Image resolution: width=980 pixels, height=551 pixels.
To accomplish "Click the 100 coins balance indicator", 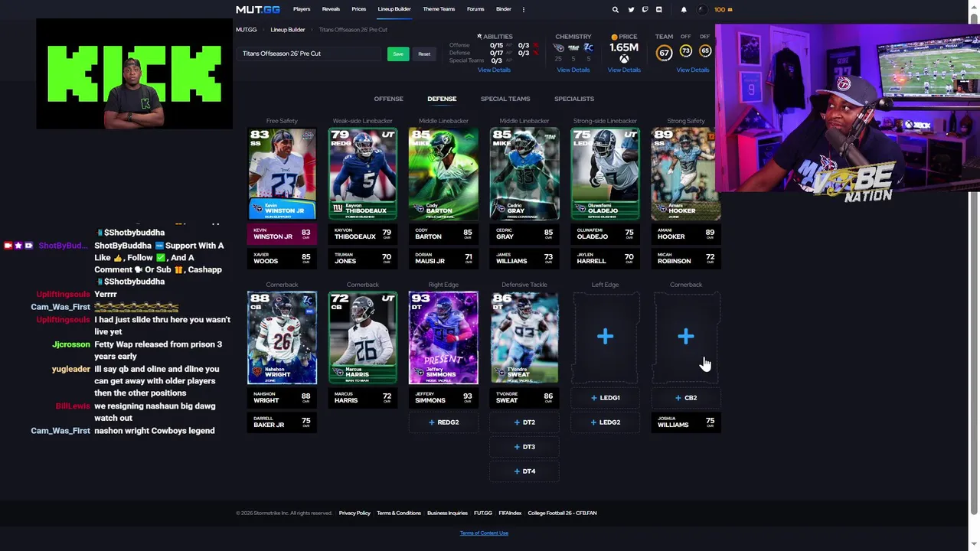I will click(723, 9).
